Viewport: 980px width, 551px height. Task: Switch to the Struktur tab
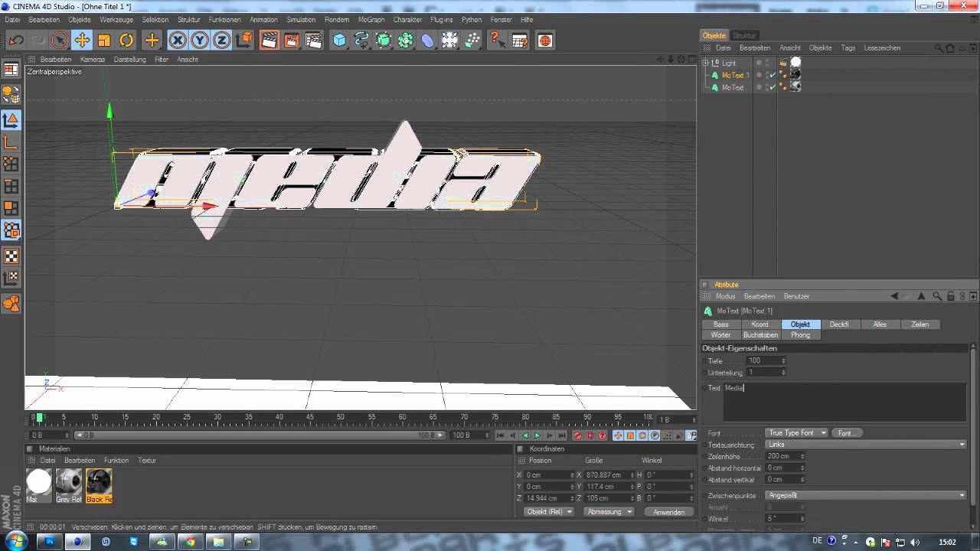tap(744, 35)
